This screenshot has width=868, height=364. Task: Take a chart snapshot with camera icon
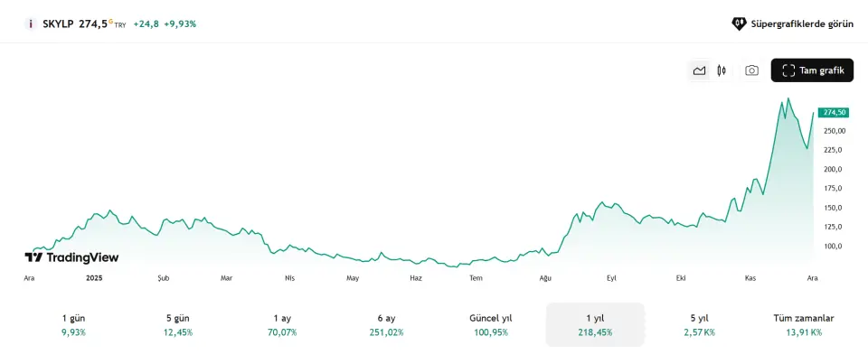click(x=751, y=70)
